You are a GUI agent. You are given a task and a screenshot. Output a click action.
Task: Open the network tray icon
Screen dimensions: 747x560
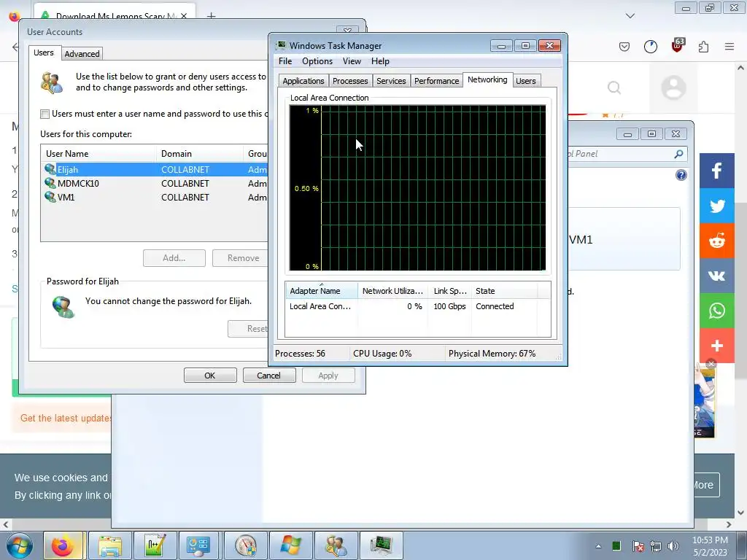pyautogui.click(x=656, y=545)
